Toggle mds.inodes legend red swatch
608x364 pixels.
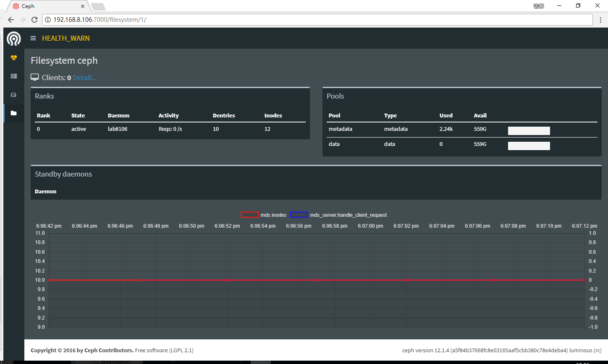[x=249, y=215]
